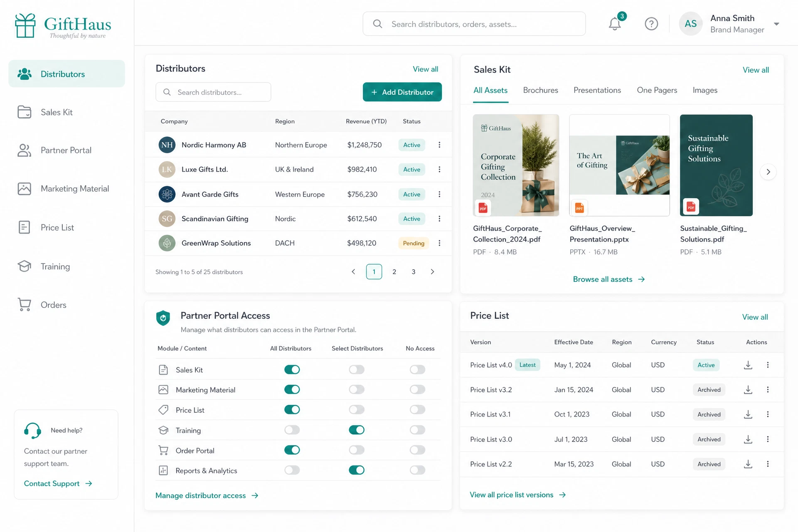
Task: Focus the Search distributors input field
Action: point(213,92)
